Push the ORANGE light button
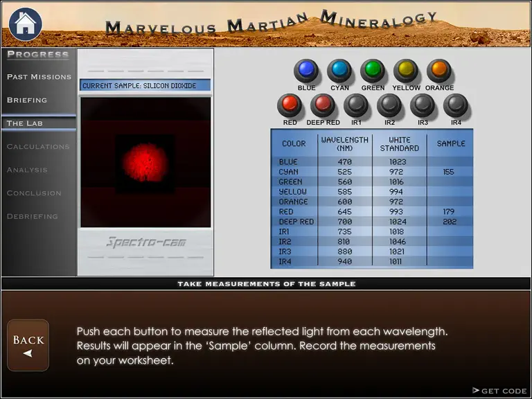 (439, 70)
